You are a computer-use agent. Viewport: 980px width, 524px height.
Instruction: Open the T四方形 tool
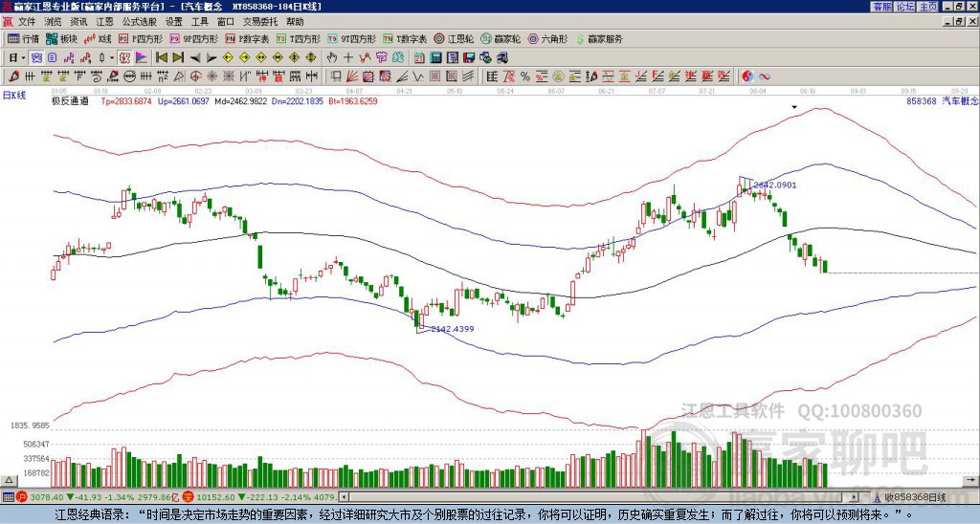coord(299,38)
